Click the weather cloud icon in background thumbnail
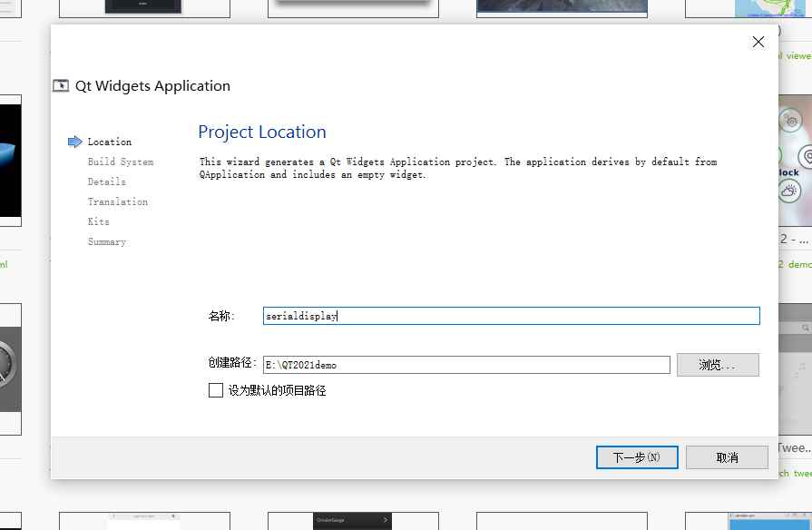This screenshot has width=812, height=530. point(789,191)
